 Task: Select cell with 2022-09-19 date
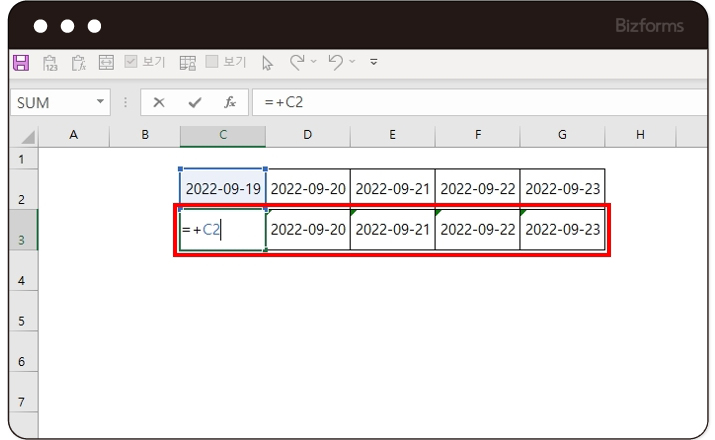coord(223,187)
